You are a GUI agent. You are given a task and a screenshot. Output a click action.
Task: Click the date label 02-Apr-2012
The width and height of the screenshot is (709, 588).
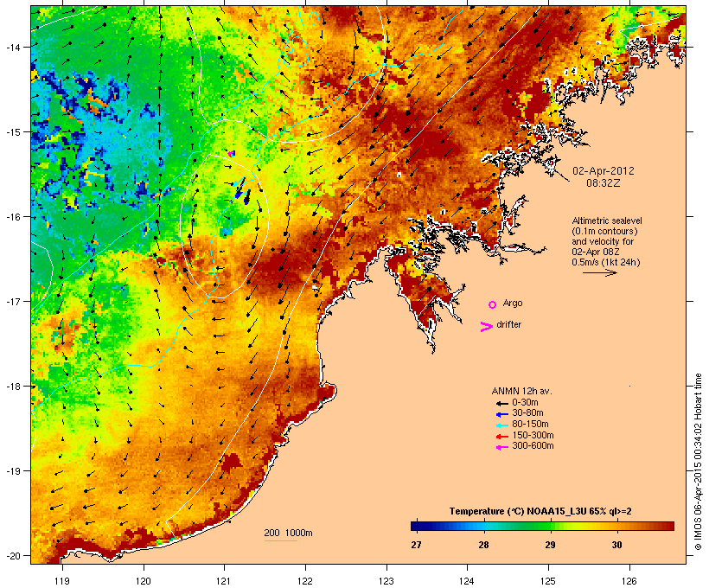[x=604, y=171]
